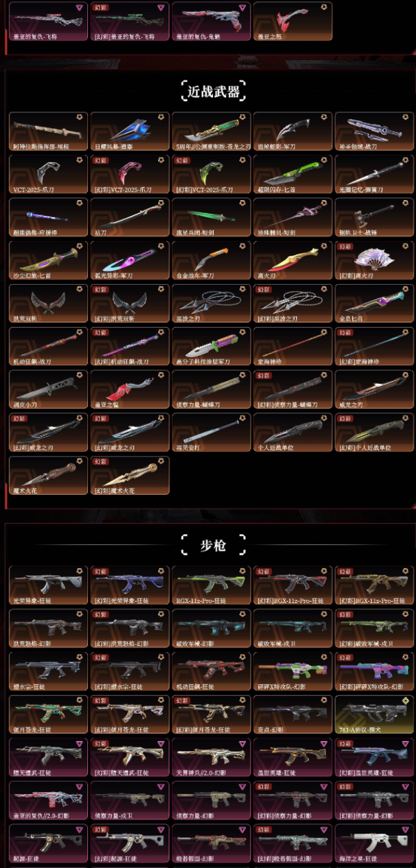This screenshot has height=868, width=416.
Task: Click the 幻彩 badge on 光荣异象-狂徒
Action: (101, 572)
